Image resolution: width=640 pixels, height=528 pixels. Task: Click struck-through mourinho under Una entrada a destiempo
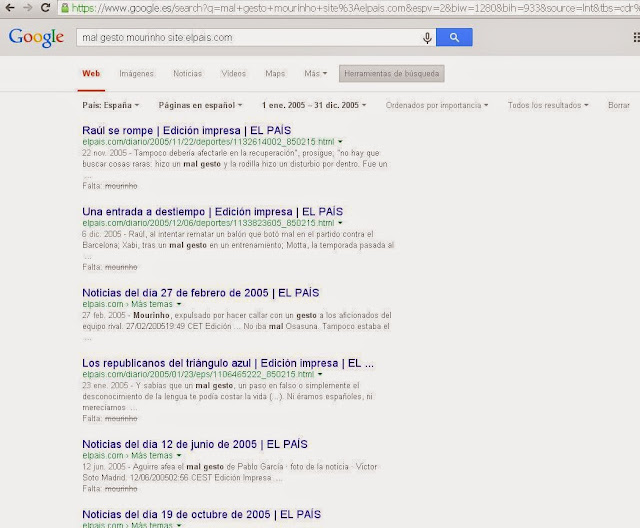(x=121, y=267)
